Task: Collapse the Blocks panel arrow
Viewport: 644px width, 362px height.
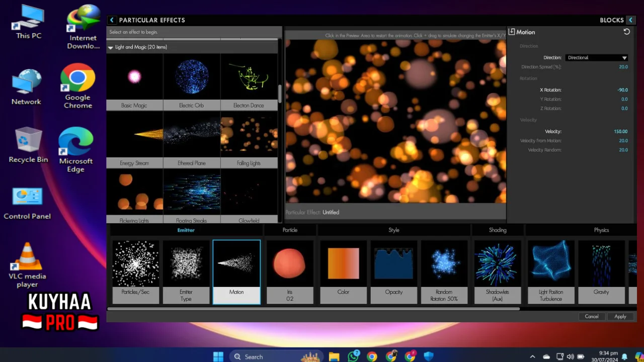Action: coord(630,20)
